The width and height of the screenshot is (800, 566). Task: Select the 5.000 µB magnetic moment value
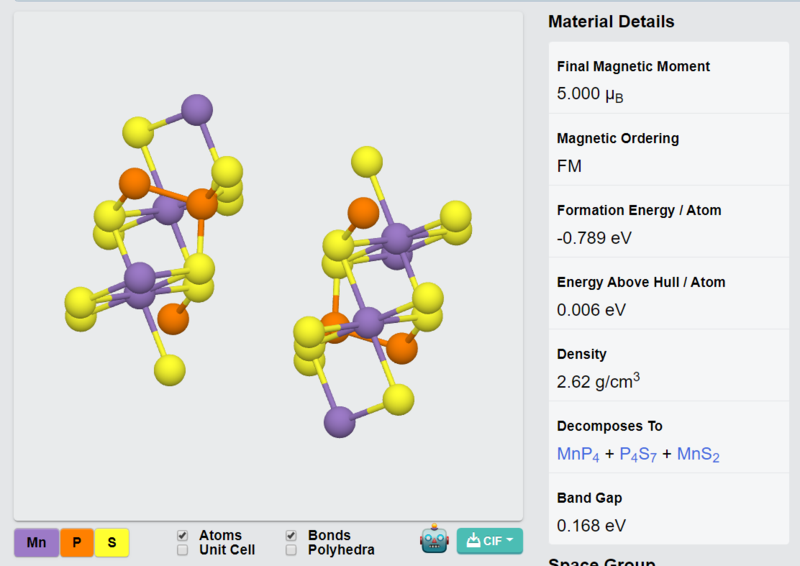590,94
